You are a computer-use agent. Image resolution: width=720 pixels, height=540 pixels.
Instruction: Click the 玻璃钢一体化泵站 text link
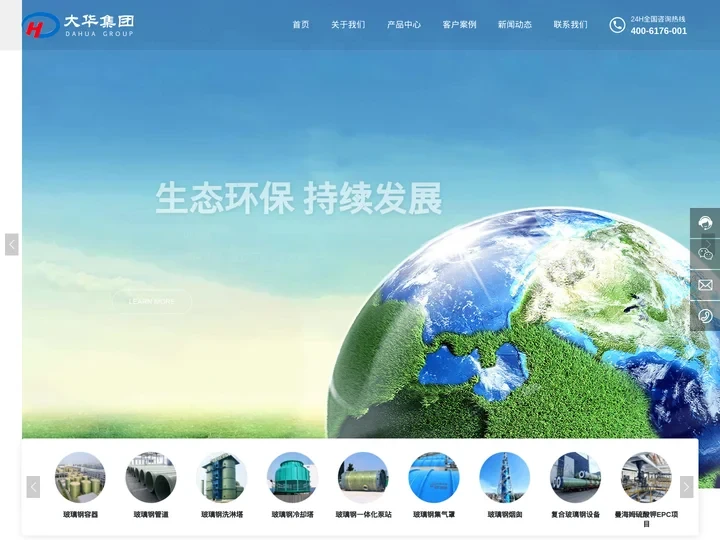click(363, 514)
